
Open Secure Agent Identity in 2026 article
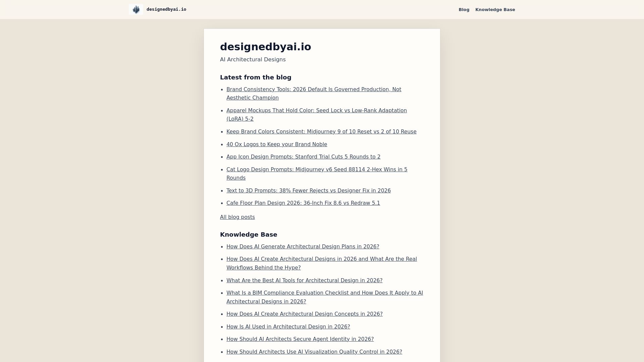(300, 339)
